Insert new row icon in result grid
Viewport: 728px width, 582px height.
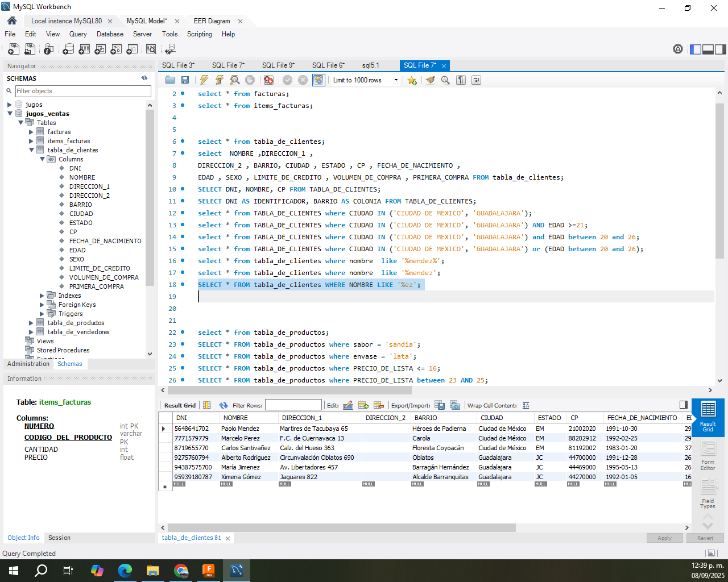pos(363,405)
